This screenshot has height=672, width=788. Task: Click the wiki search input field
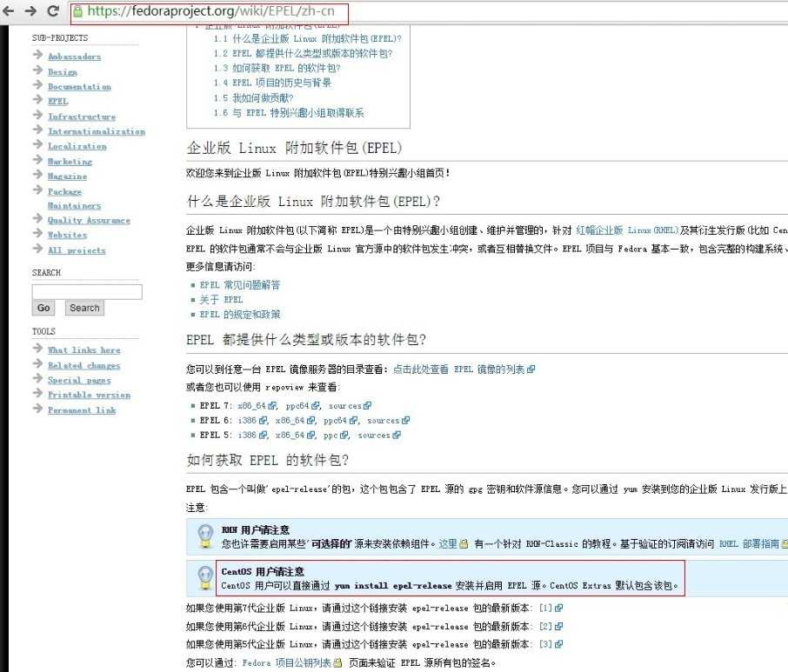pyautogui.click(x=87, y=292)
